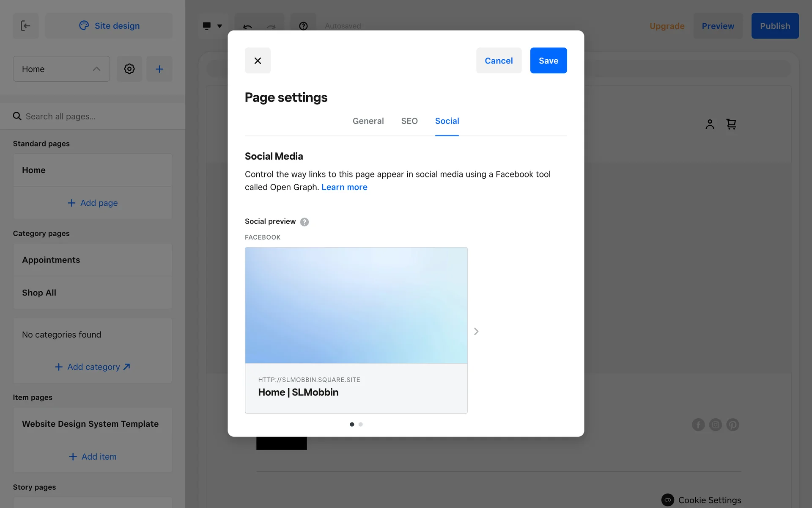
Task: Open the device view dropdown
Action: pyautogui.click(x=212, y=26)
